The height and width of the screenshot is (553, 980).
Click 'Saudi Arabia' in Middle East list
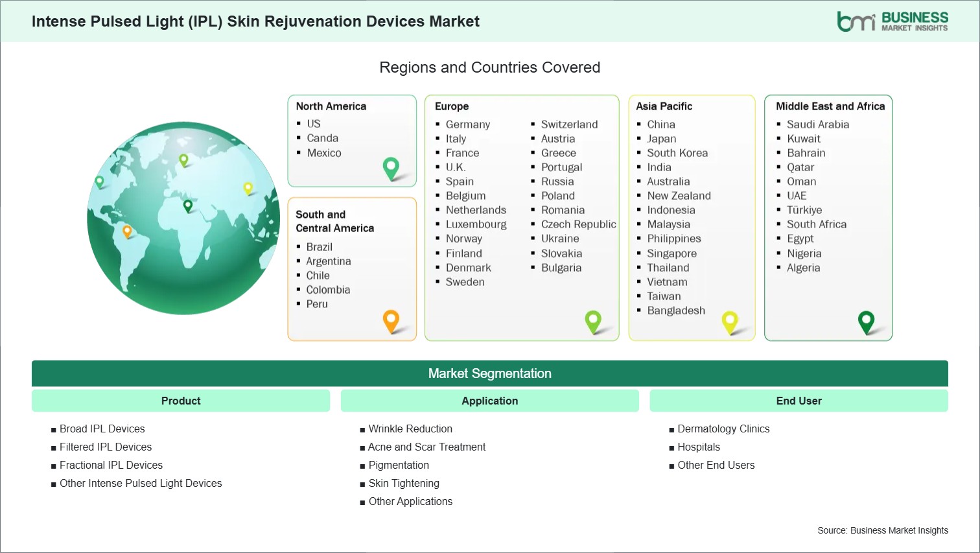point(818,124)
